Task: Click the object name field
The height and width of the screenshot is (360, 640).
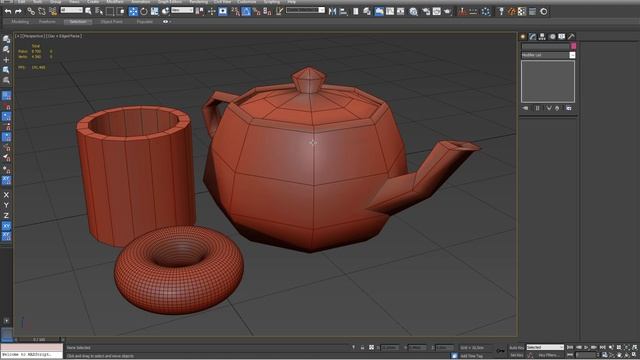Action: [545, 46]
